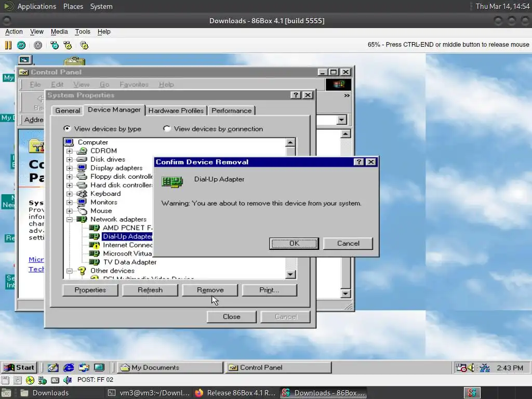Image resolution: width=532 pixels, height=399 pixels.
Task: Expand the Monitors node
Action: (70, 202)
